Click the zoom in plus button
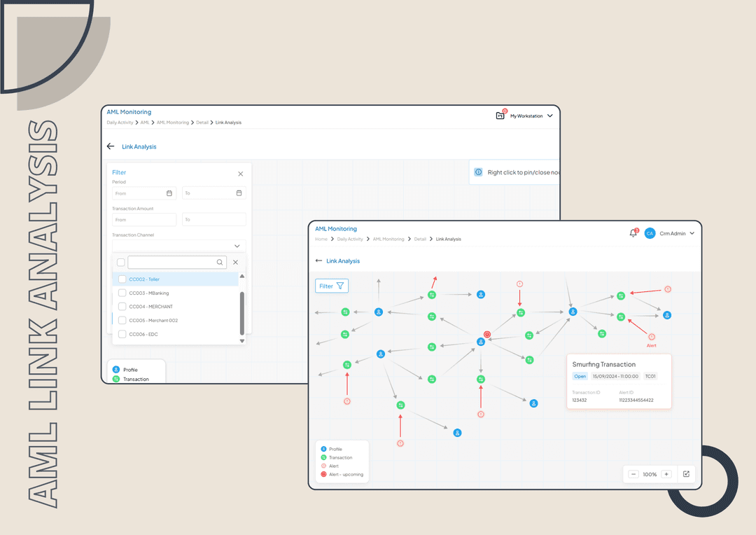 click(666, 474)
